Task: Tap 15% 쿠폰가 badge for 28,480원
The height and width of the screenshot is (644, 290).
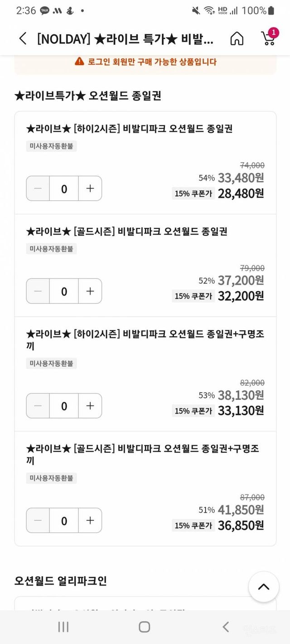Action: click(193, 193)
